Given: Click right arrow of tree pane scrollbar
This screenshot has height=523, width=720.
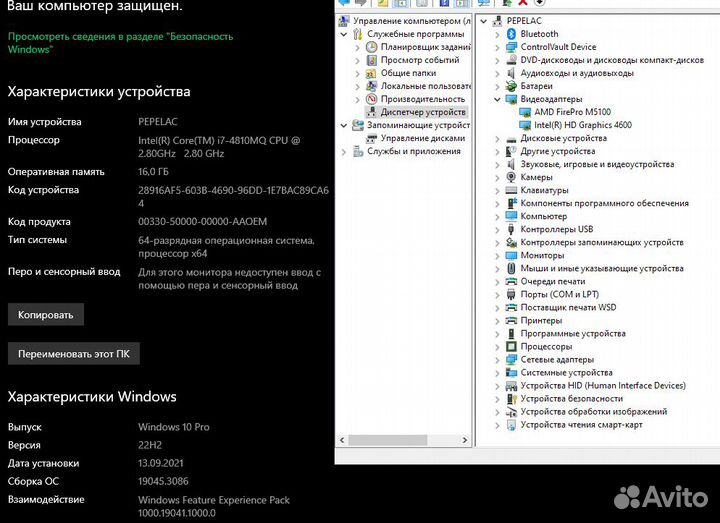Looking at the screenshot, I should (x=465, y=440).
